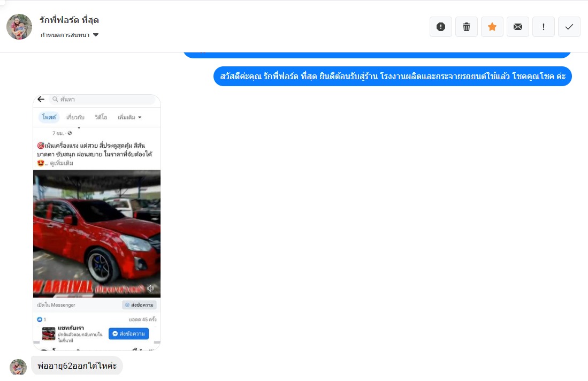The height and width of the screenshot is (381, 588).
Task: Delete the conversation using trash icon
Action: click(x=466, y=27)
